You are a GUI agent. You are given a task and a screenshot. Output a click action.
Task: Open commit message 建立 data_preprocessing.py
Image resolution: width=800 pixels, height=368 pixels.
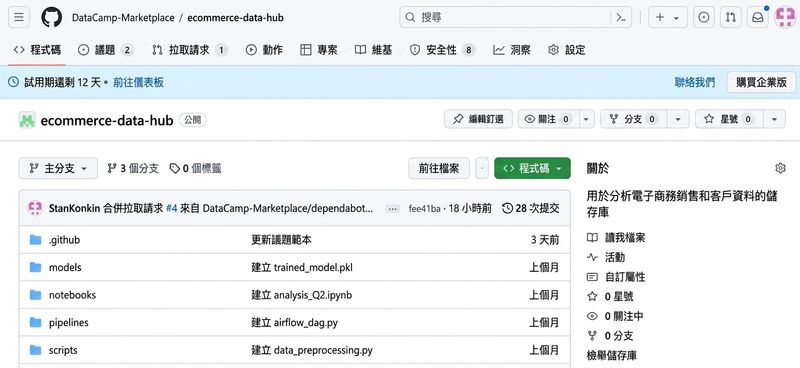click(312, 350)
